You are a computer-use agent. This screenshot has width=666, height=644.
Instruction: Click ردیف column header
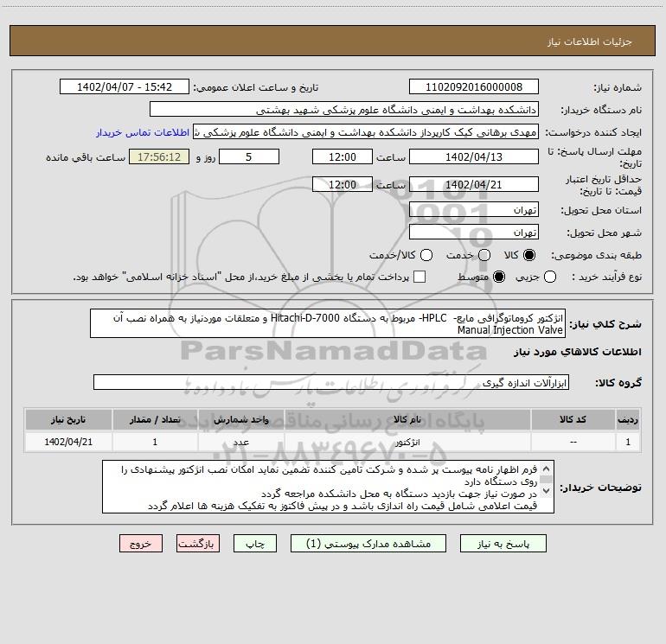628,419
